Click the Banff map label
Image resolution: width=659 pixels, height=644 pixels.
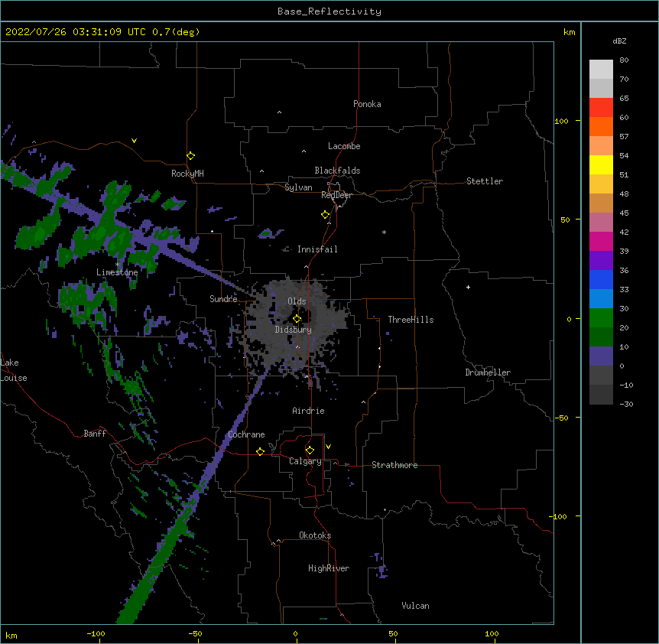point(95,434)
